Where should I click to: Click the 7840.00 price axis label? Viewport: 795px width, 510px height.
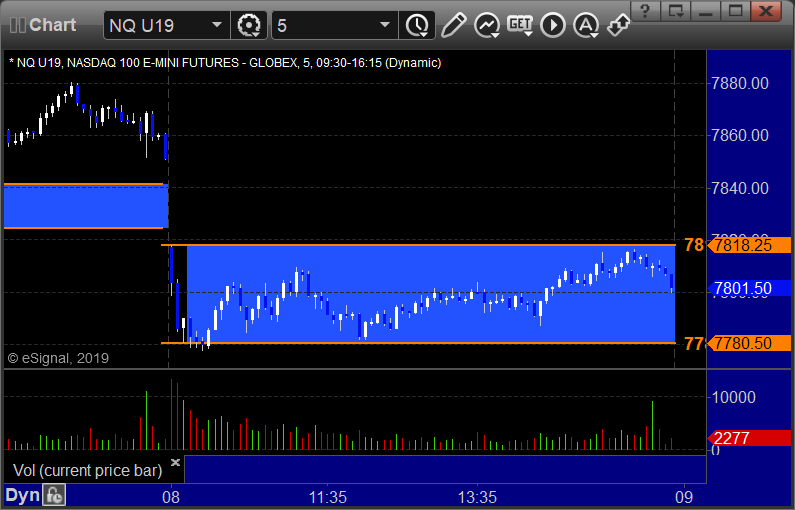coord(740,189)
